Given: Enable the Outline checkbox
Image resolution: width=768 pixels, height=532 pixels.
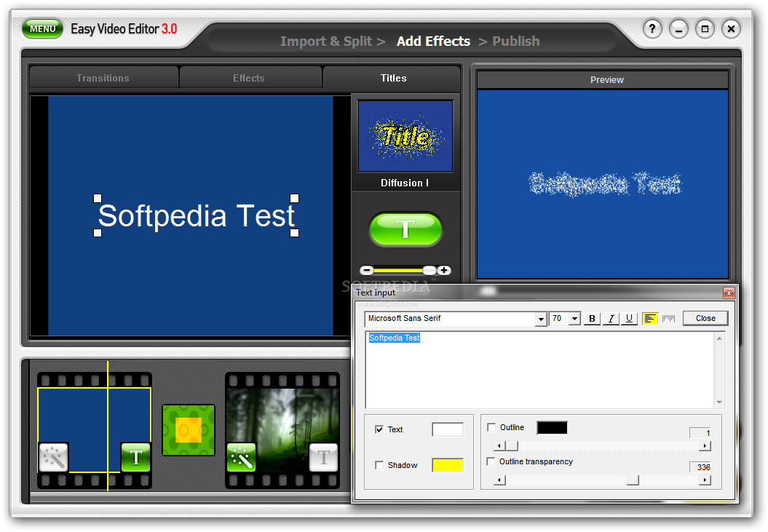Looking at the screenshot, I should 491,428.
